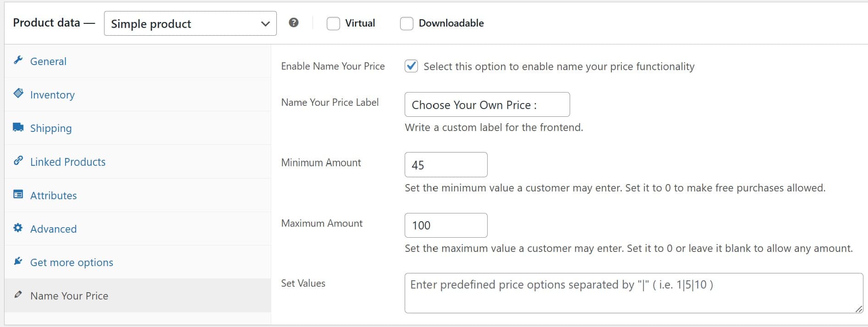Click the Inventory tag icon
The image size is (868, 327).
[x=18, y=93]
